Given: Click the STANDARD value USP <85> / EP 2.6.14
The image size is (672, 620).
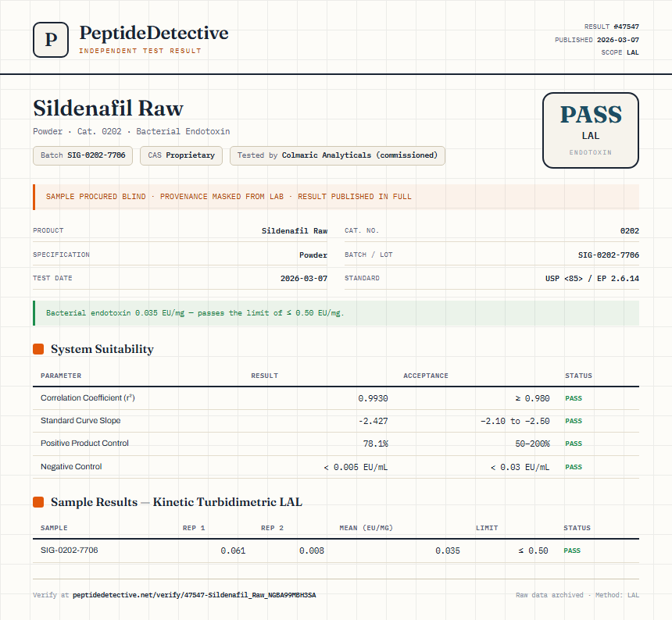Looking at the screenshot, I should click(592, 278).
